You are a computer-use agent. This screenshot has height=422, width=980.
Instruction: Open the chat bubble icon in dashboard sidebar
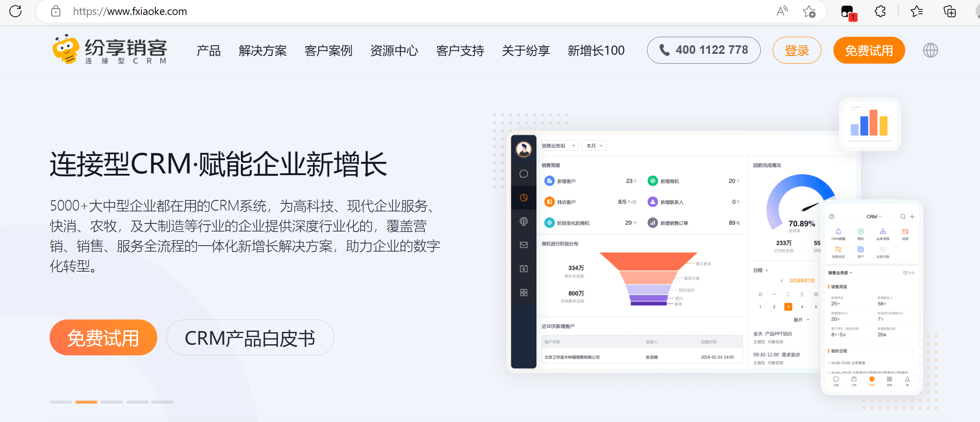523,174
